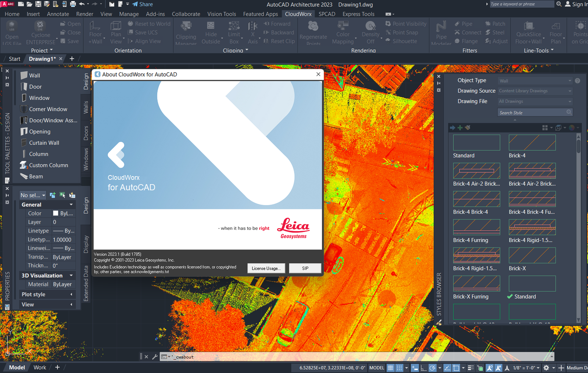
Task: Click the help question mark in Styles Browser
Action: coord(578,81)
